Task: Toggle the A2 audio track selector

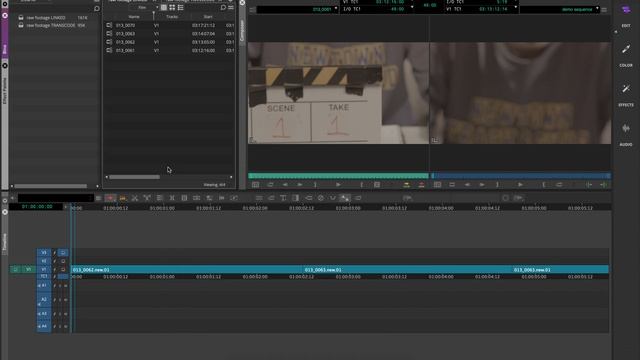Action: tap(43, 300)
